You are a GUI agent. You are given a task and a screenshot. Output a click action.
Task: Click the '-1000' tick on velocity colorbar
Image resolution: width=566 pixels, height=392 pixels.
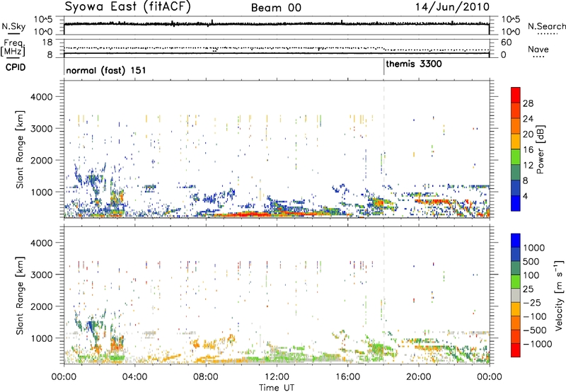(537, 344)
